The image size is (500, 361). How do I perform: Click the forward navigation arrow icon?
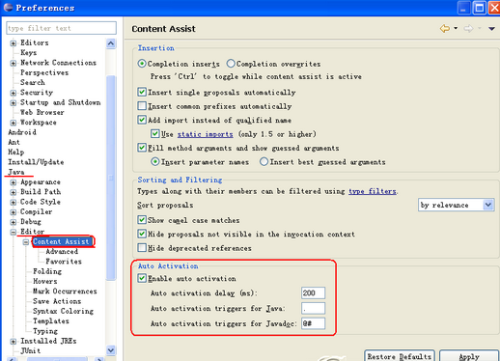point(469,29)
